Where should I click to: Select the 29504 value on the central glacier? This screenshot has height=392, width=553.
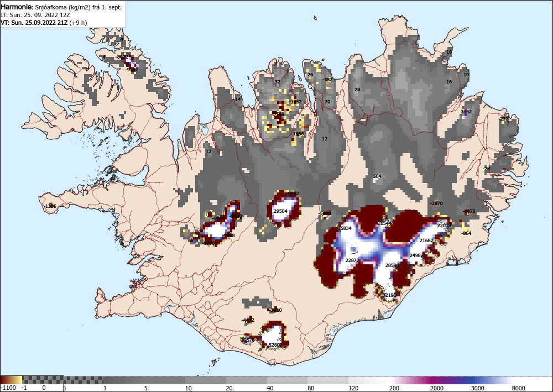[281, 211]
